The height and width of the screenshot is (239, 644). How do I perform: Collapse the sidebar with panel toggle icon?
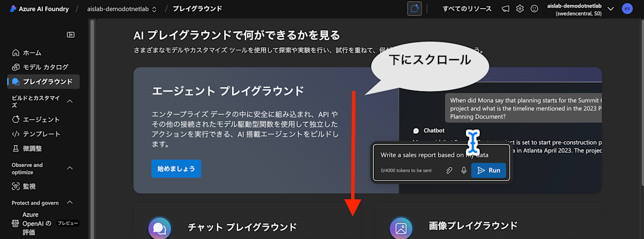(71, 35)
